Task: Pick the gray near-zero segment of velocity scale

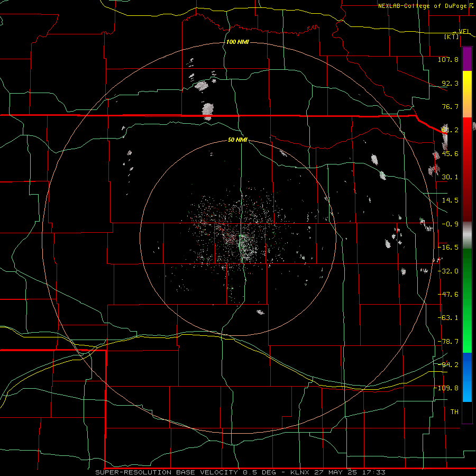Action: pyautogui.click(x=467, y=235)
